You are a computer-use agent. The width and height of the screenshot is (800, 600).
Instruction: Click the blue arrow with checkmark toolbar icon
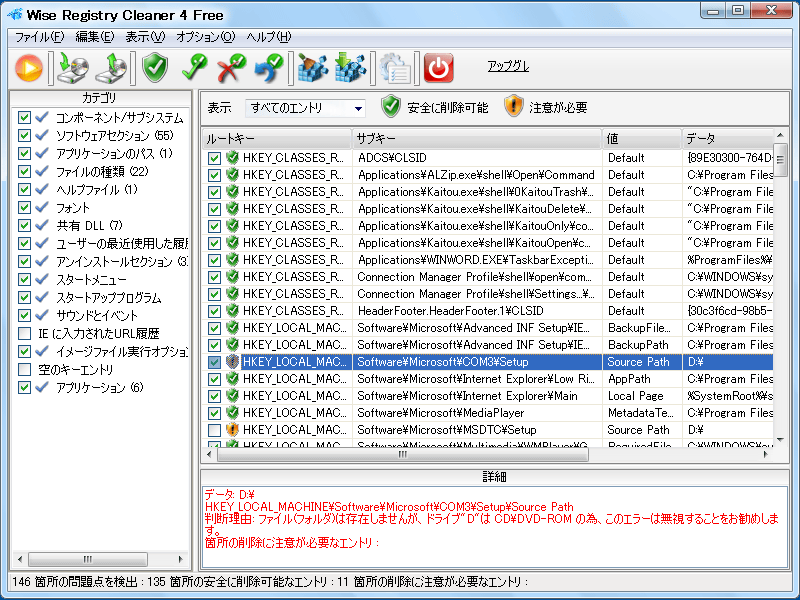click(269, 68)
